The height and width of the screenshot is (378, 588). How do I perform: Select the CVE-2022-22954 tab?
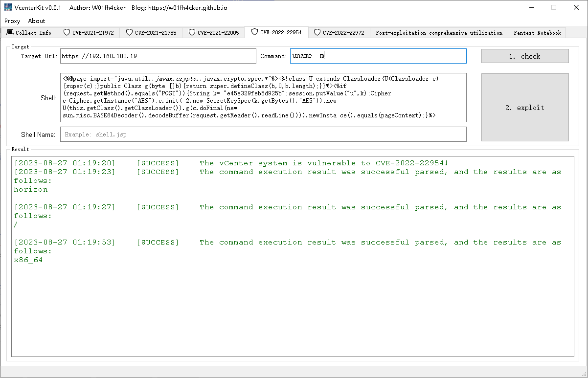[x=276, y=32]
